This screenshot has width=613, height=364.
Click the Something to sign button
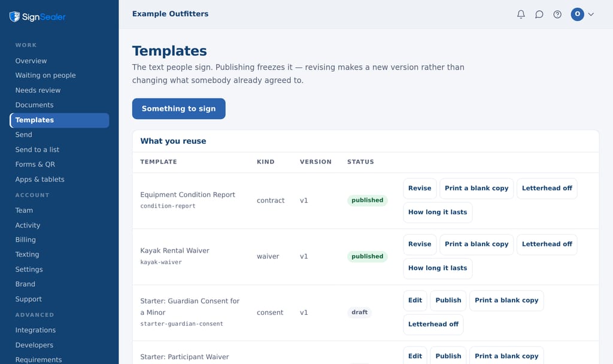point(178,109)
